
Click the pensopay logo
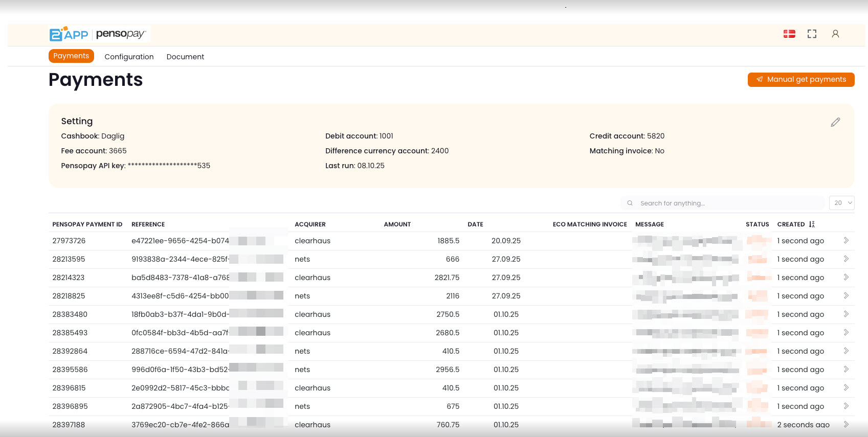click(x=121, y=34)
